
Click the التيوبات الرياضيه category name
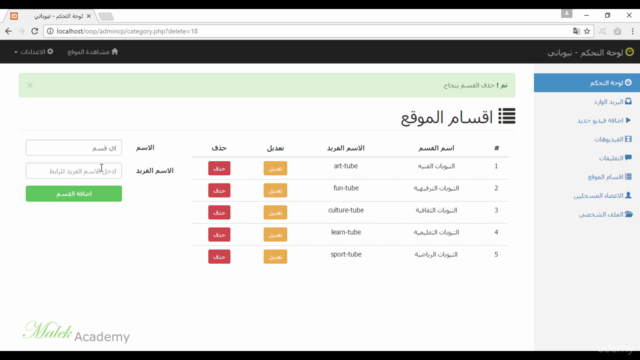coord(436,254)
